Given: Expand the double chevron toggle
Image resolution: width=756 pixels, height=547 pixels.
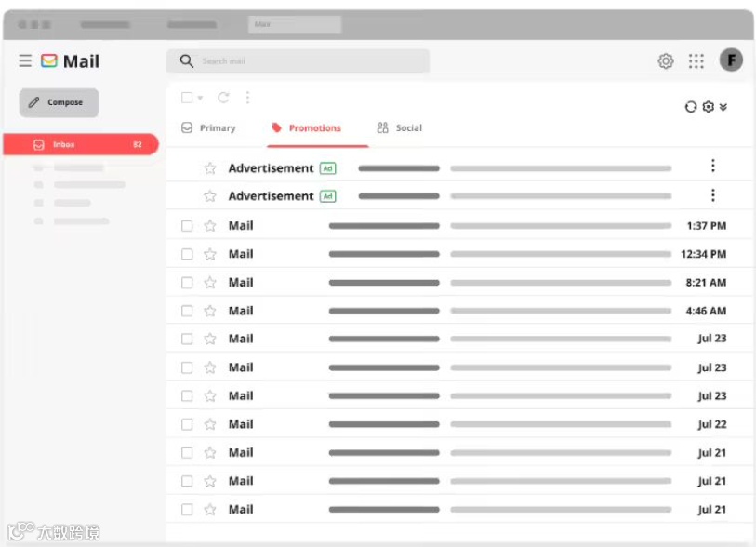Looking at the screenshot, I should 723,107.
